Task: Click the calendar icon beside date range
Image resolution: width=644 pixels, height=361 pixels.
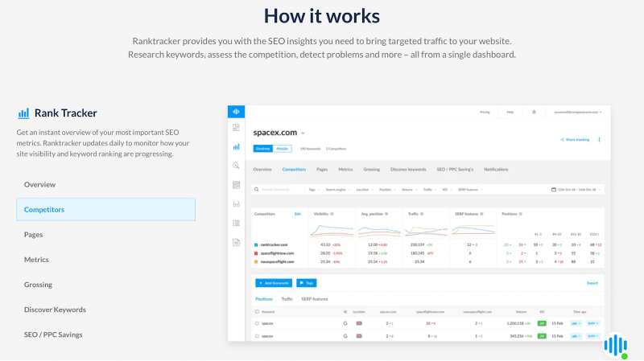Action: point(554,190)
